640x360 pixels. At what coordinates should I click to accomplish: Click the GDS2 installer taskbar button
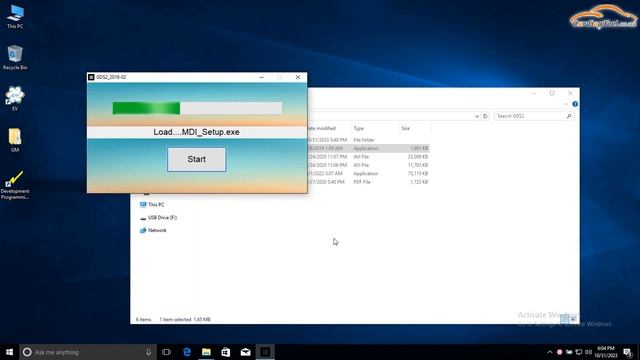[265, 352]
